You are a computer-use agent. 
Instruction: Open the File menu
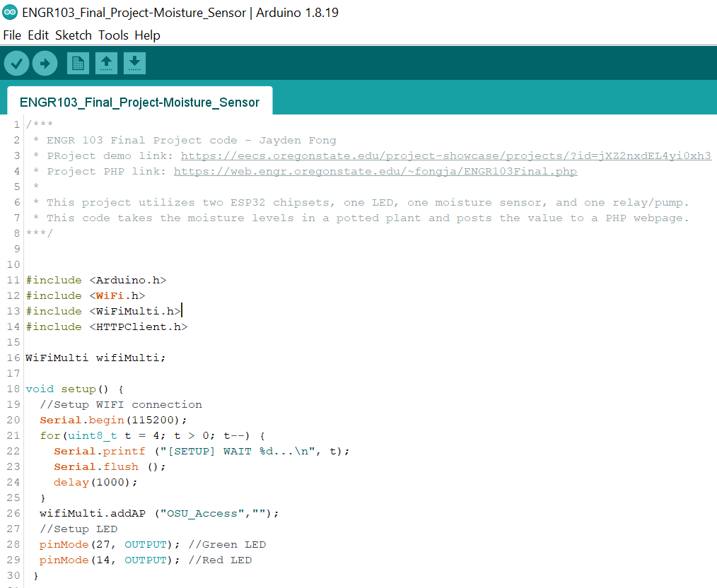click(x=12, y=35)
